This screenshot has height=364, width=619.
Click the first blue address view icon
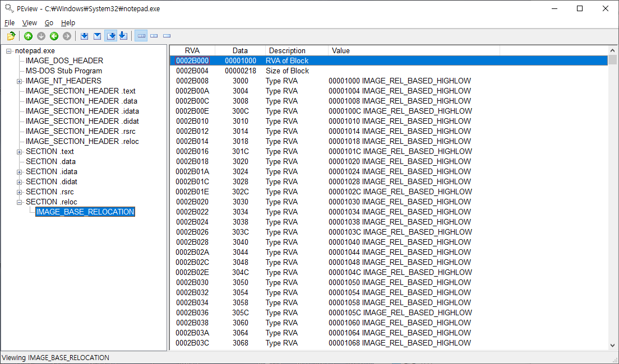[84, 36]
